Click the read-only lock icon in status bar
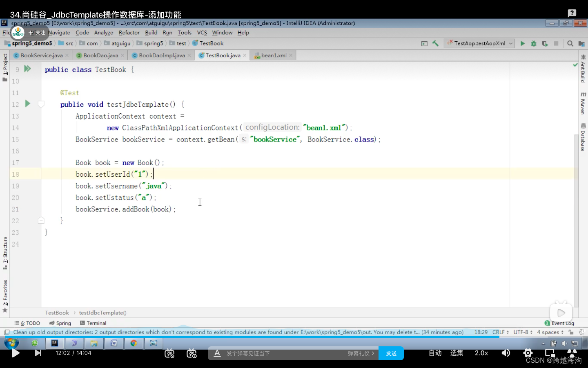Viewport: 588px width, 368px height. pyautogui.click(x=571, y=332)
